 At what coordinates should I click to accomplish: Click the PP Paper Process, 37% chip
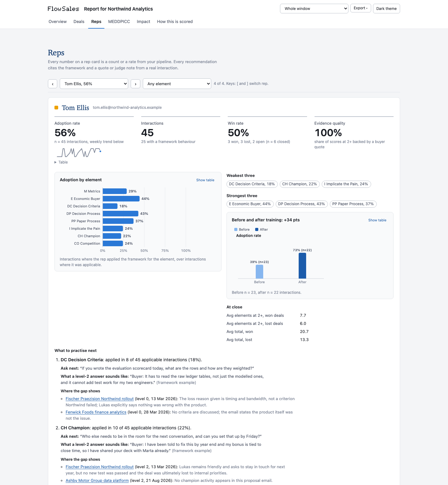coord(353,204)
